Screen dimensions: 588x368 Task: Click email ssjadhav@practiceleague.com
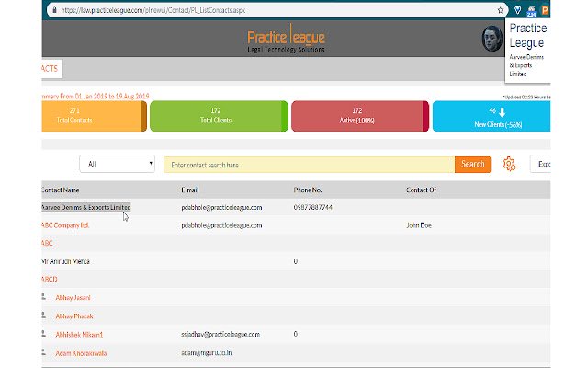[220, 334]
